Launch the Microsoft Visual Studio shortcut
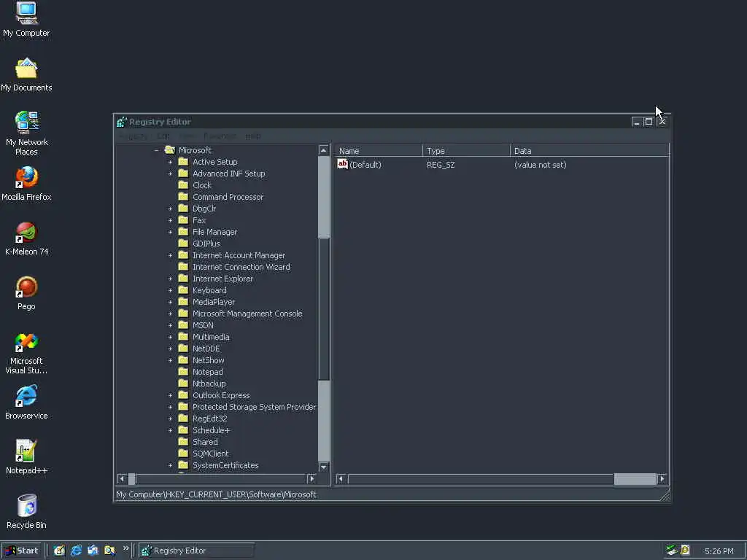The height and width of the screenshot is (560, 747). [26, 354]
